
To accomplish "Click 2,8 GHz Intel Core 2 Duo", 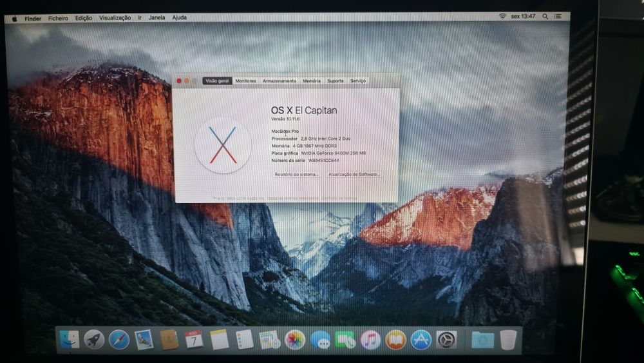I will coord(326,139).
